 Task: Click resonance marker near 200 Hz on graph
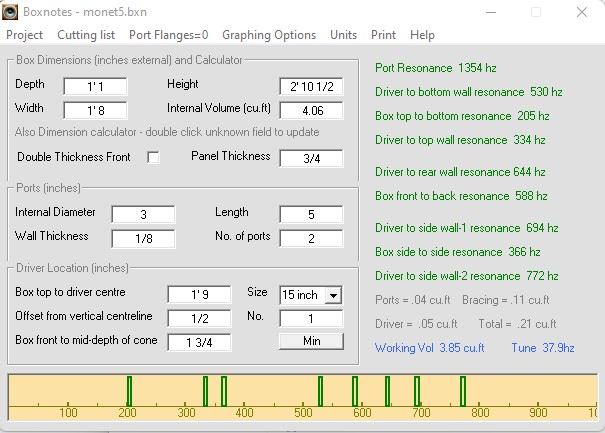[x=128, y=390]
